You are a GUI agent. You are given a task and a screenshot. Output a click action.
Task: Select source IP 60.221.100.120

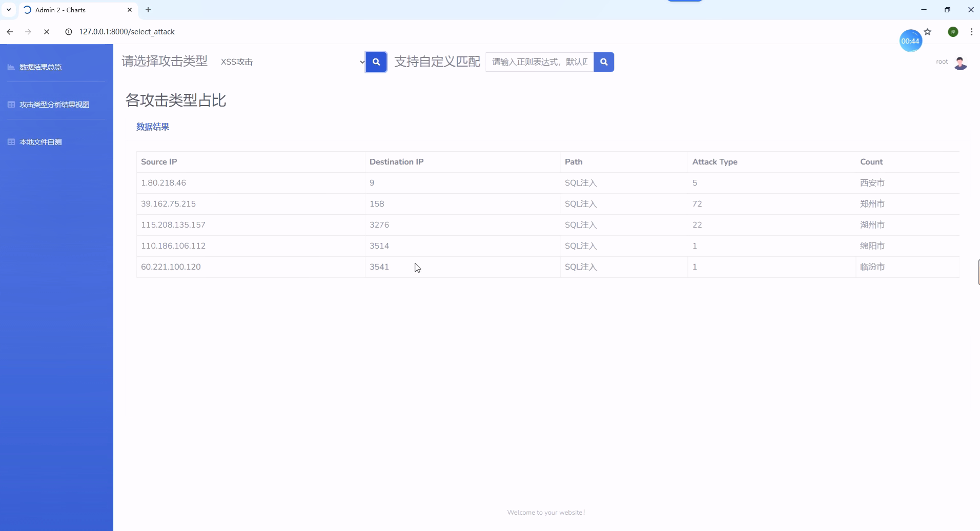pyautogui.click(x=171, y=267)
